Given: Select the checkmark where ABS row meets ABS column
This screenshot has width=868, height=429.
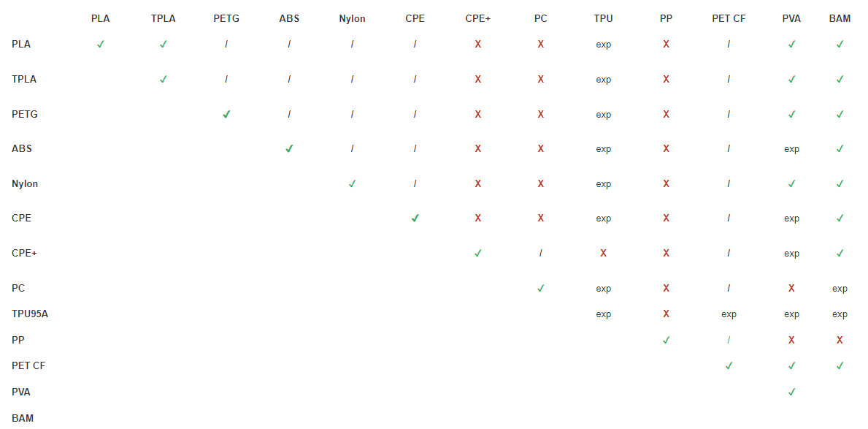Looking at the screenshot, I should point(289,148).
